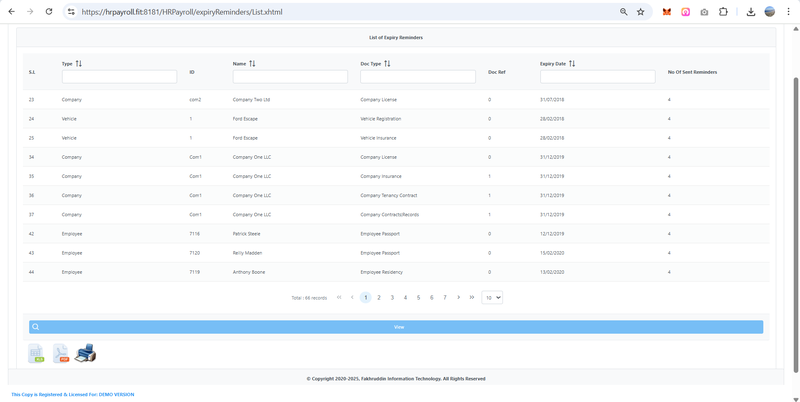Select page 6 in paginator
This screenshot has width=800, height=402.
point(432,297)
